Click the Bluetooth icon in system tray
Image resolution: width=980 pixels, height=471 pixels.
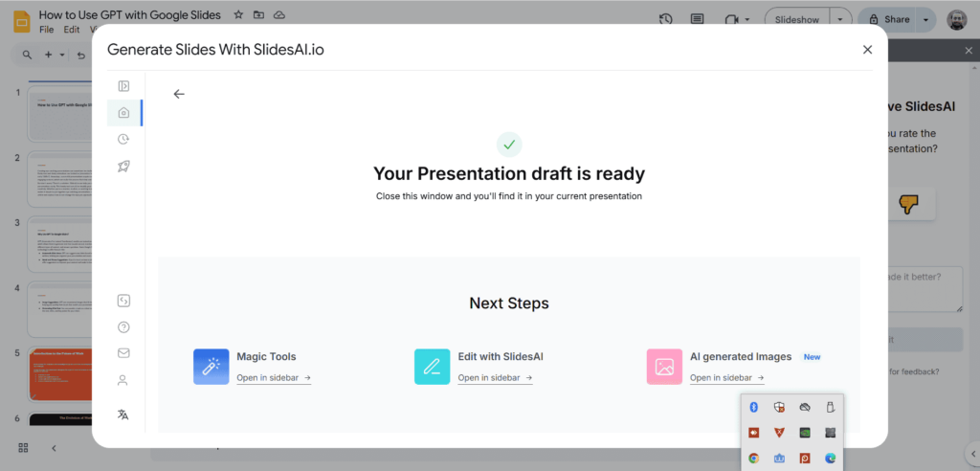tap(753, 408)
